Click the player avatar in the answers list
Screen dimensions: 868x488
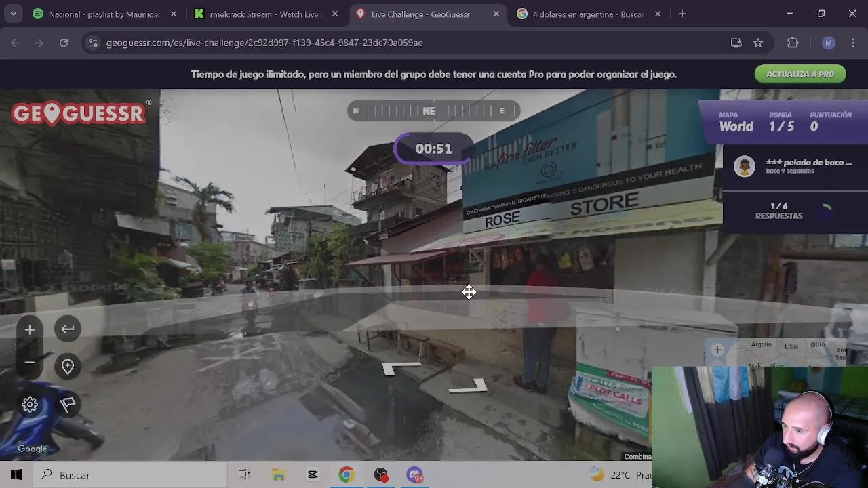pos(745,167)
